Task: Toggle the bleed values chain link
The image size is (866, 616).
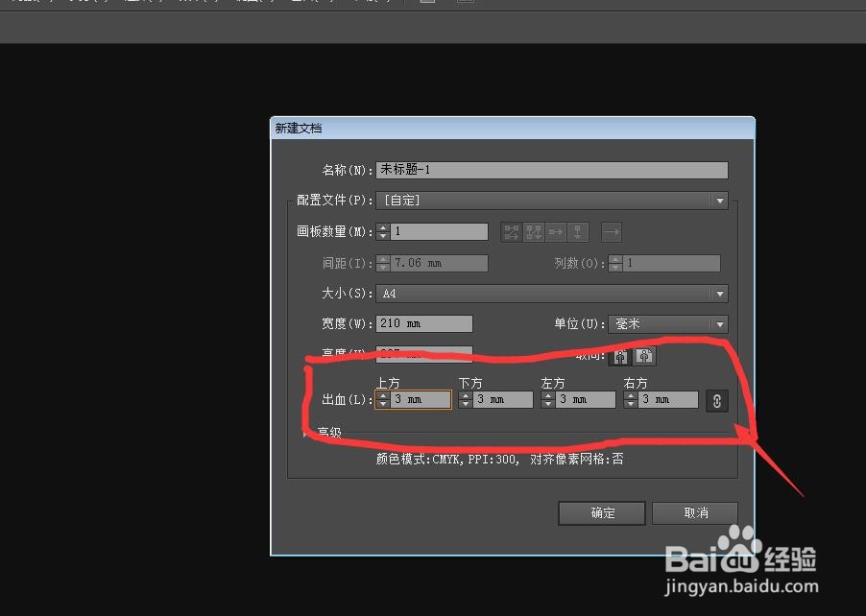Action: click(716, 401)
